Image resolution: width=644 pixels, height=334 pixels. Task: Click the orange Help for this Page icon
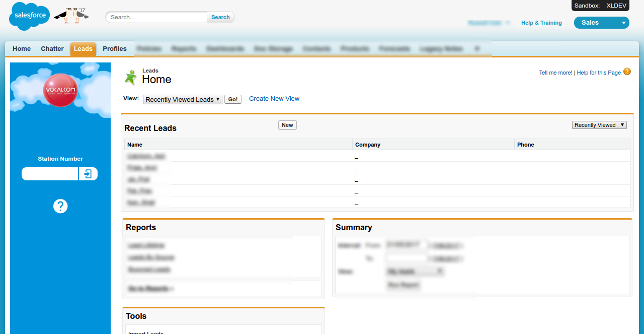coord(627,72)
